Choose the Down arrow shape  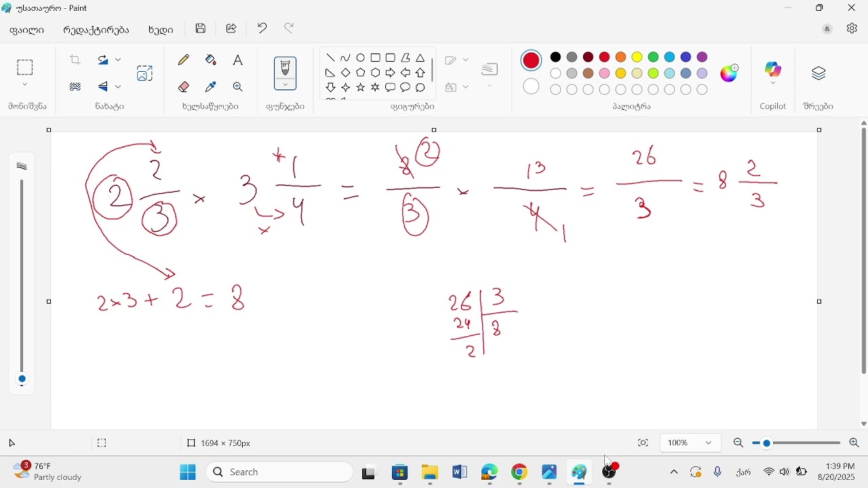pos(331,88)
